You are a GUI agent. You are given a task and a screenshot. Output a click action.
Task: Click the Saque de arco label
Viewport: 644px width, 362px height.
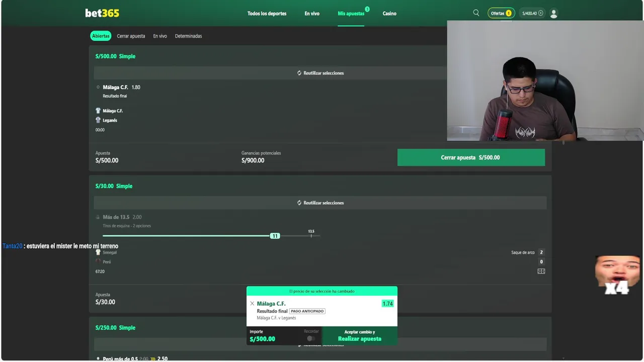pyautogui.click(x=523, y=252)
